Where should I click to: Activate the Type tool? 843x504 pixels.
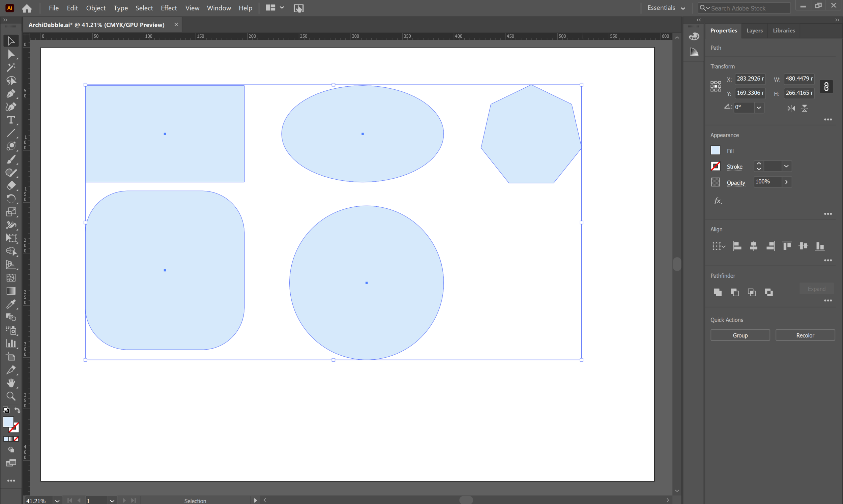(11, 120)
